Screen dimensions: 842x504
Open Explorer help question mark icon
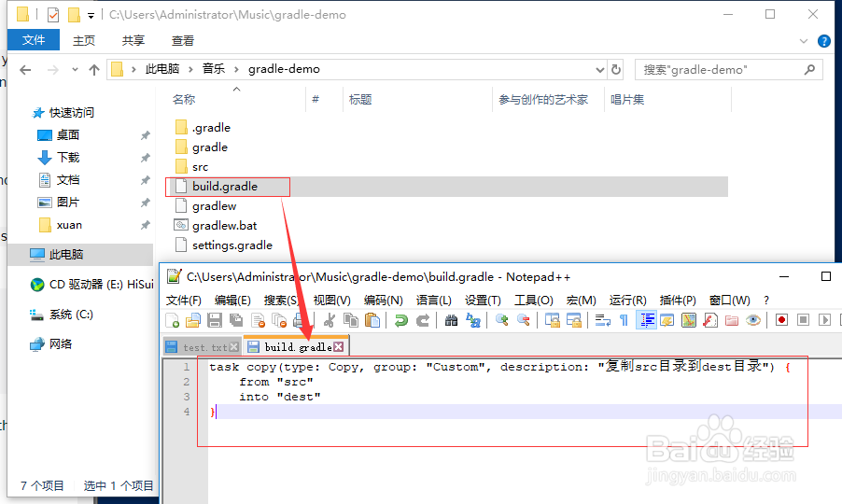click(823, 41)
